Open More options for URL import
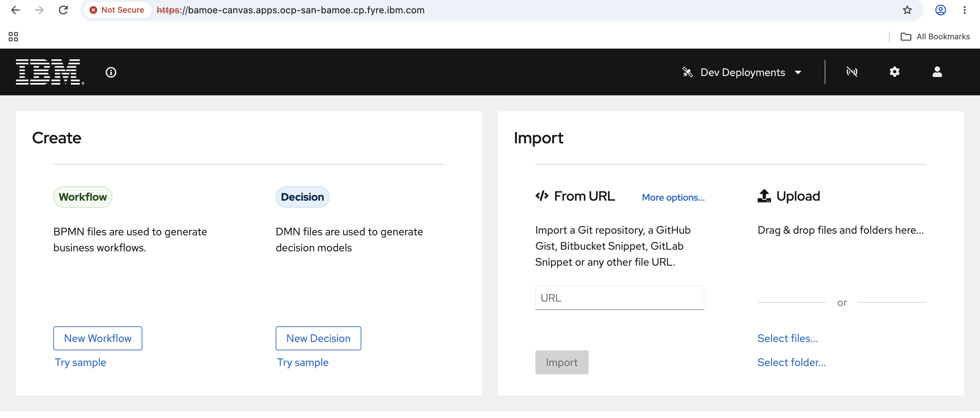Viewport: 980px width, 418px height. click(x=673, y=197)
